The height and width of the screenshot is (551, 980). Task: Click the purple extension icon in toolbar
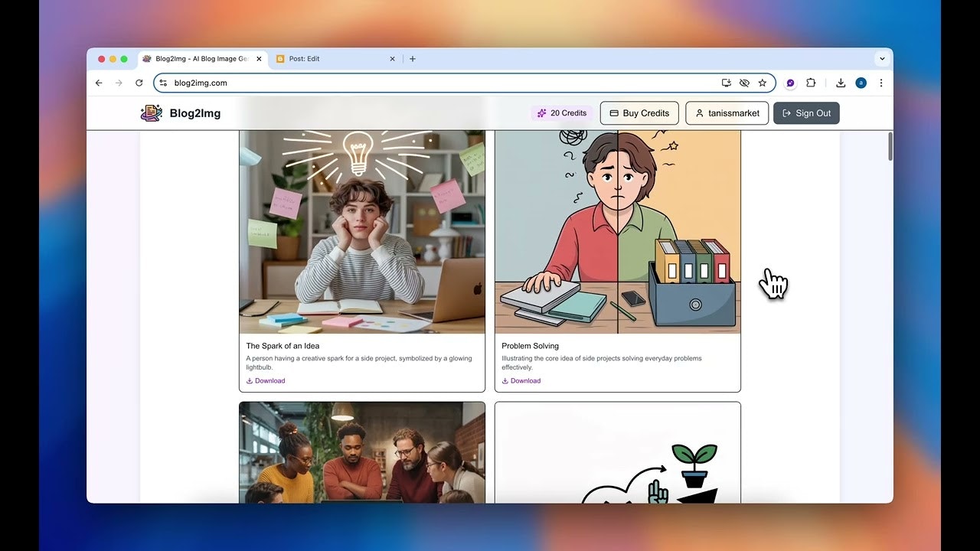[791, 83]
